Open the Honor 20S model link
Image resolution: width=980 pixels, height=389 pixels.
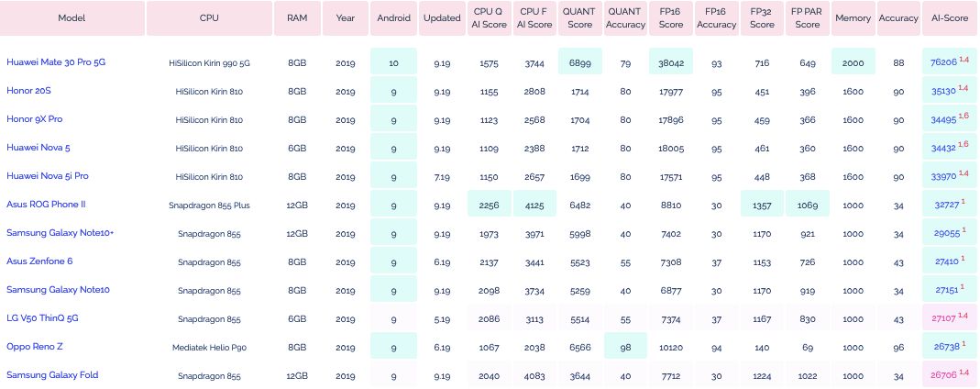tap(28, 91)
